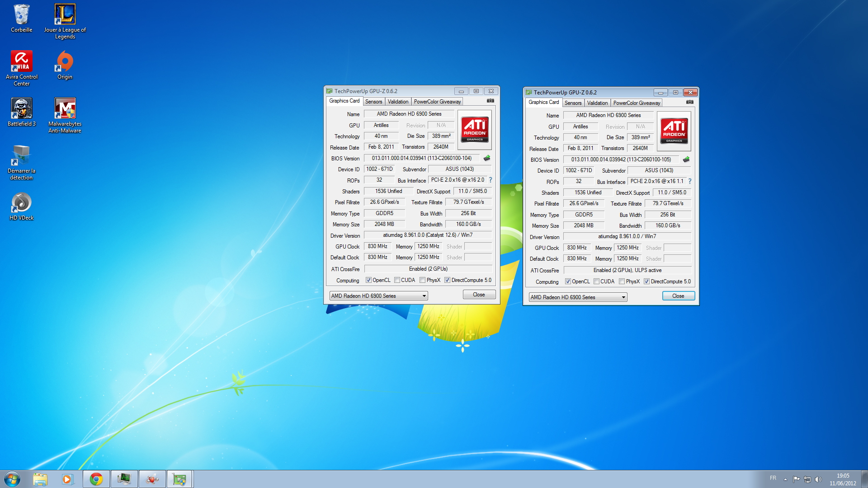The image size is (868, 488).
Task: Select Graphics Card tab in right GPU-Z
Action: 544,102
